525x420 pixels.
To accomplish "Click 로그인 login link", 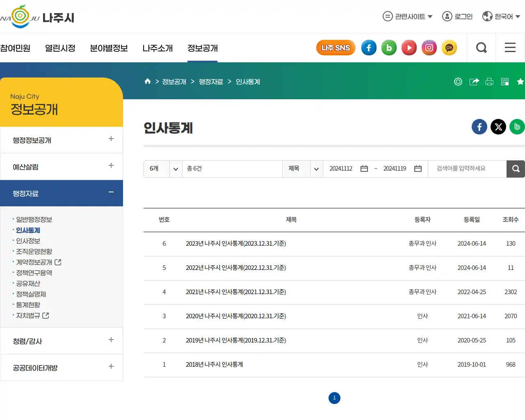I will [x=457, y=16].
